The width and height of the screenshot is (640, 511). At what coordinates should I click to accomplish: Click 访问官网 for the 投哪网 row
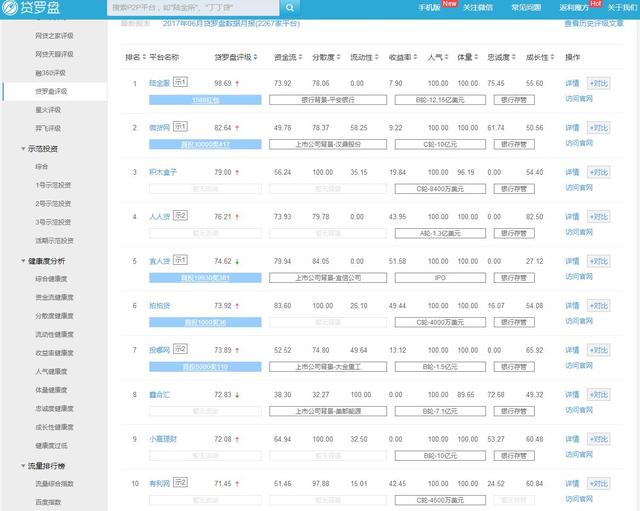[579, 366]
